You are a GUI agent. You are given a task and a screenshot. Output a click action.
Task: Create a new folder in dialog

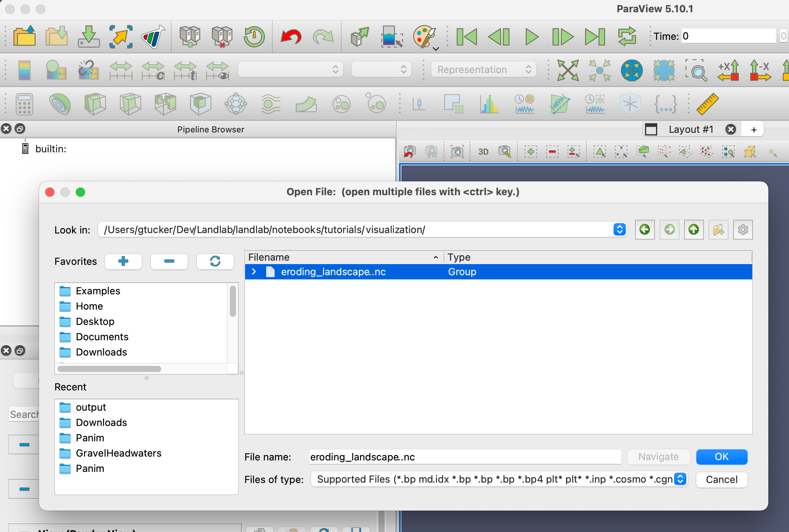(x=718, y=230)
